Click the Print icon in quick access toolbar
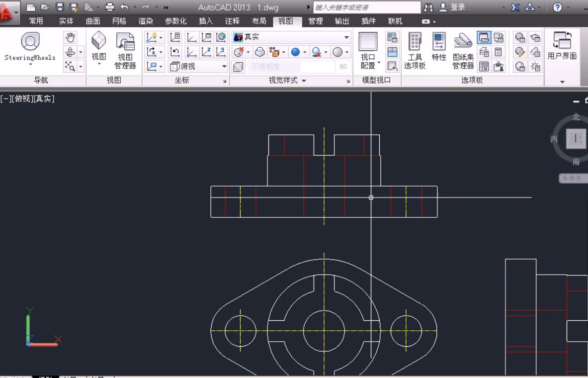 click(x=110, y=7)
